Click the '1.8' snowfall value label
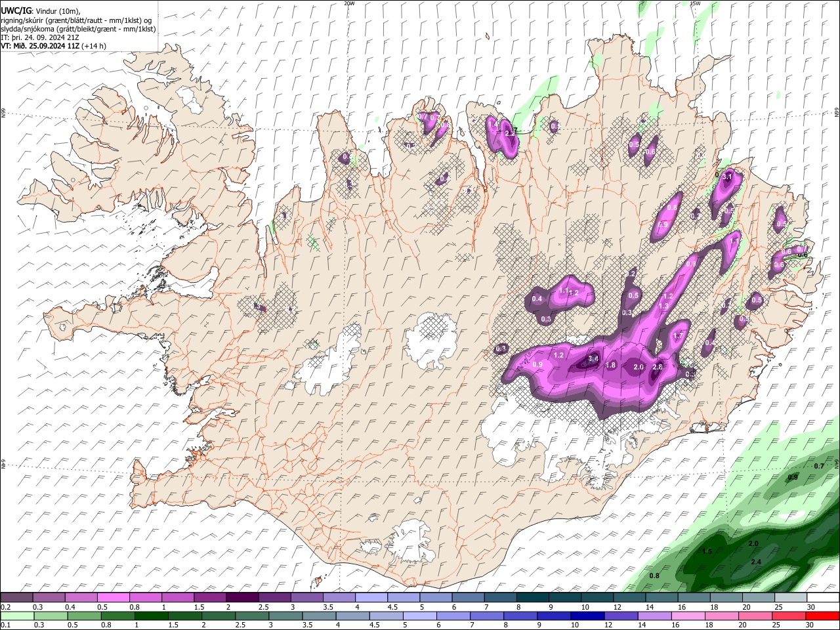Viewport: 840px width, 630px height. point(610,366)
